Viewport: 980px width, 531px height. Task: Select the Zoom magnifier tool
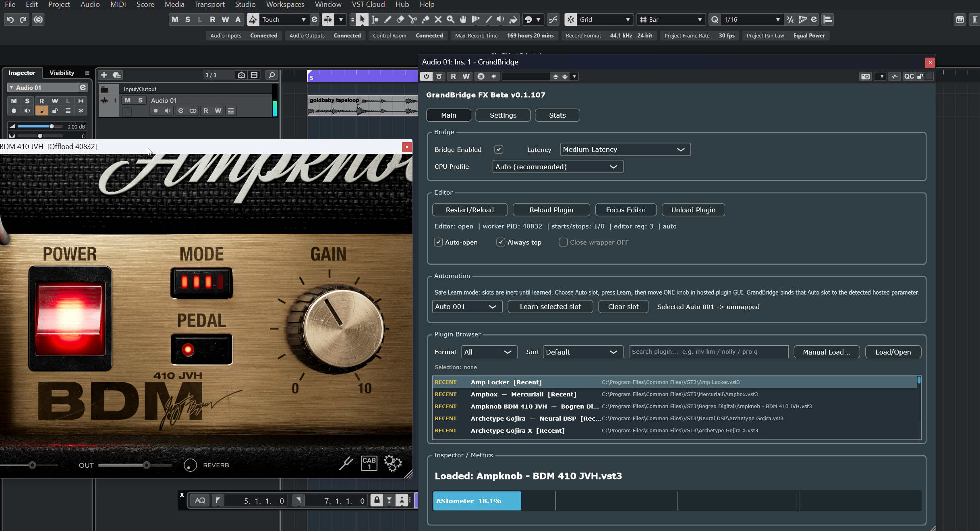450,19
